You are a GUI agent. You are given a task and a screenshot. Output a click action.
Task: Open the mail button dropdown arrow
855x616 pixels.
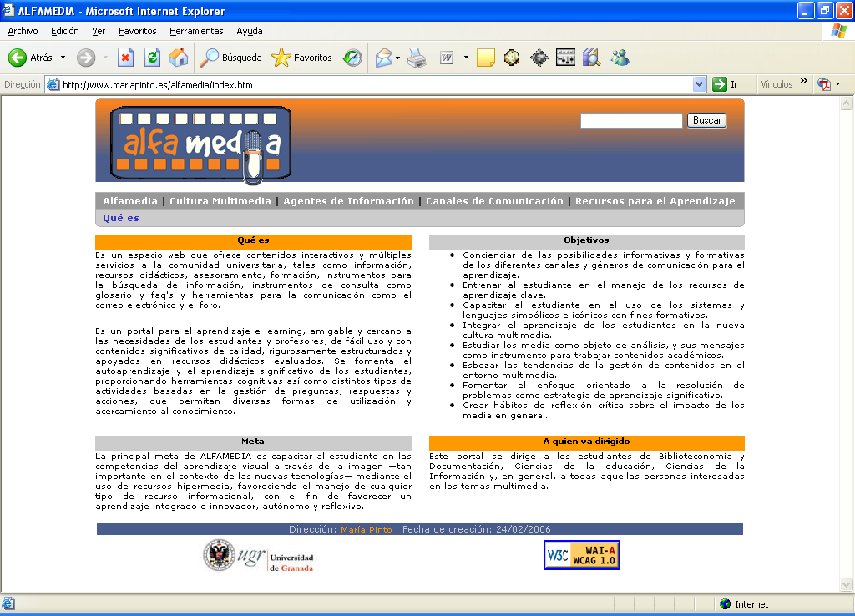(x=398, y=58)
